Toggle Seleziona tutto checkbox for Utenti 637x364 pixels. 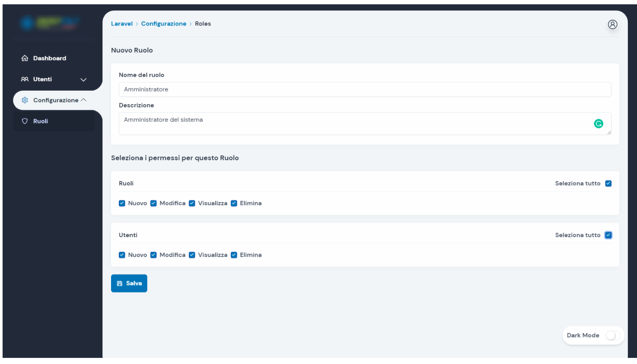(x=608, y=235)
